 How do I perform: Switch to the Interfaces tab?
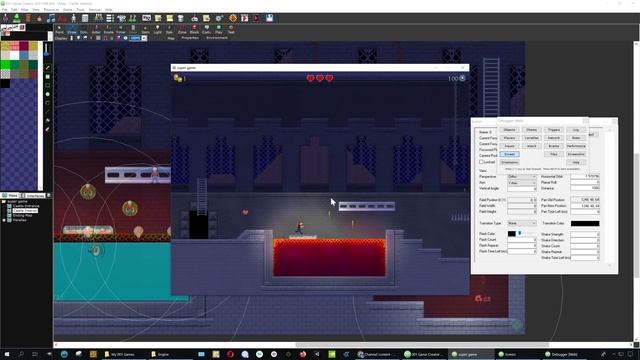tap(33, 196)
